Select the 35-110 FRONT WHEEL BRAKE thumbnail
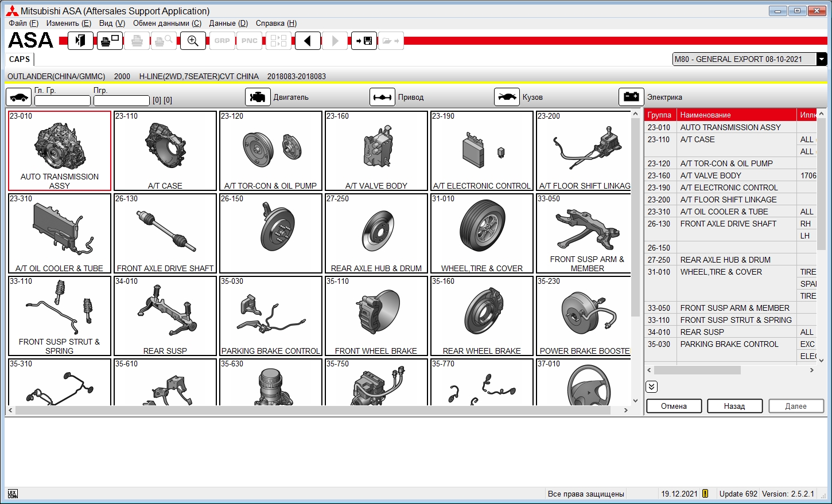Screen dimensions: 832x504 (376, 316)
